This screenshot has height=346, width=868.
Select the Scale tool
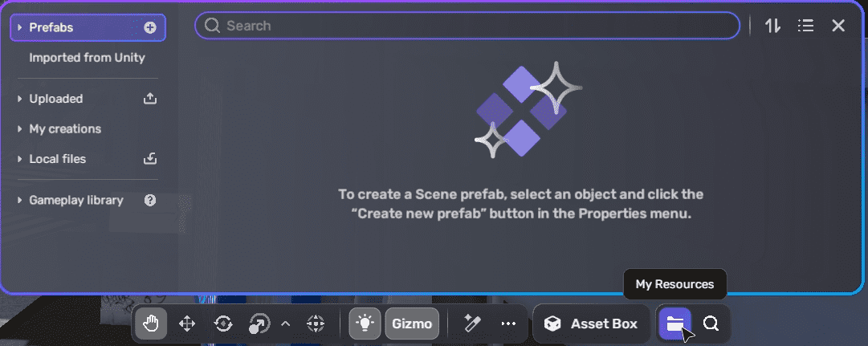point(259,324)
